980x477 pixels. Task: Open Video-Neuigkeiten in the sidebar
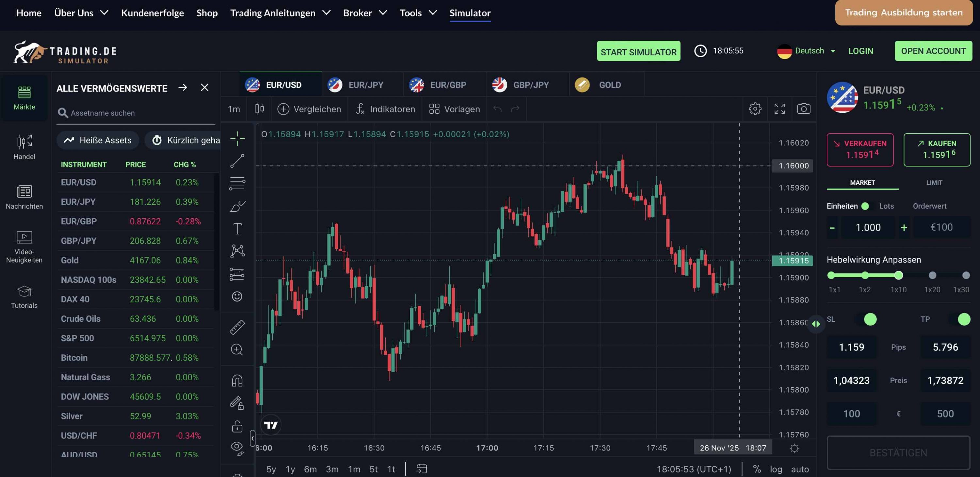(x=24, y=247)
